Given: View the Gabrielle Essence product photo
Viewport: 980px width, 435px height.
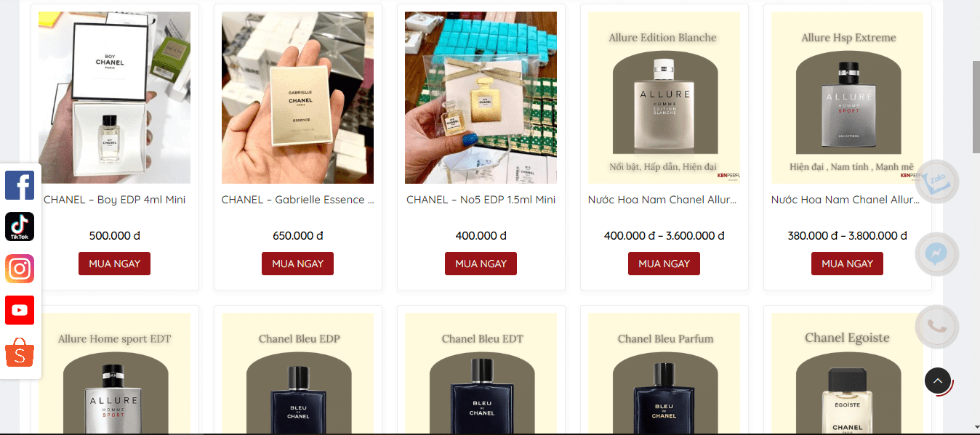Looking at the screenshot, I should click(297, 97).
